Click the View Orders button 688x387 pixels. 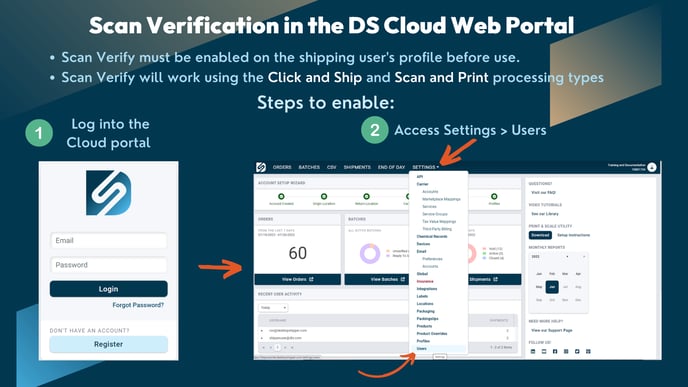(297, 279)
